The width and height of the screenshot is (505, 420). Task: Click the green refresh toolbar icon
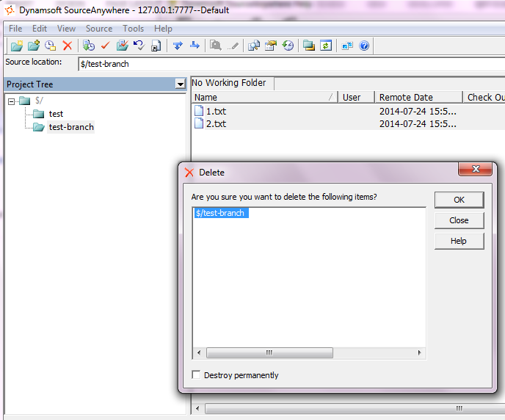pos(325,46)
